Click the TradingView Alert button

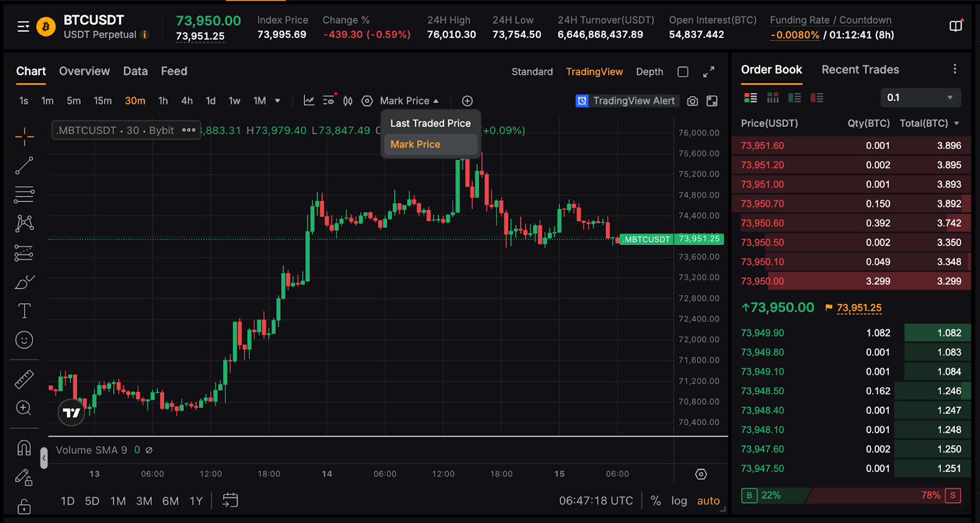(x=626, y=100)
